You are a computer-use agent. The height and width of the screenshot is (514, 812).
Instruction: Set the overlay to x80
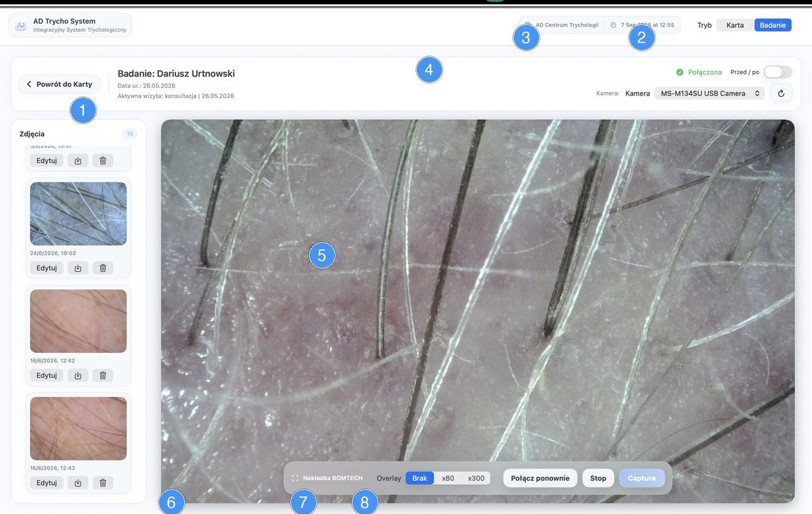pos(448,478)
